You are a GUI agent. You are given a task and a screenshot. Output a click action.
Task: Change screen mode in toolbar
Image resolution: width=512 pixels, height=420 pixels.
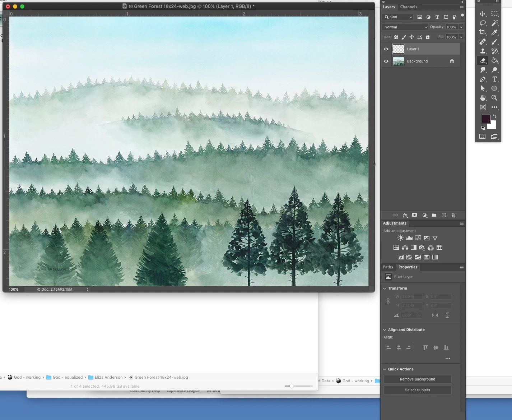(x=494, y=137)
